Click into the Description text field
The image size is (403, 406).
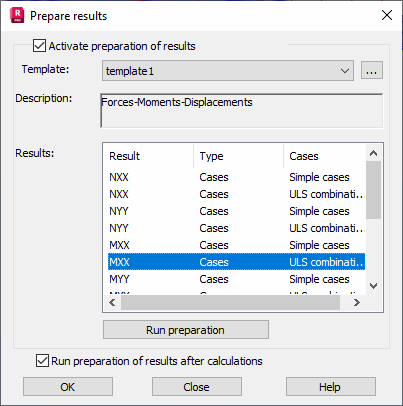pos(242,111)
